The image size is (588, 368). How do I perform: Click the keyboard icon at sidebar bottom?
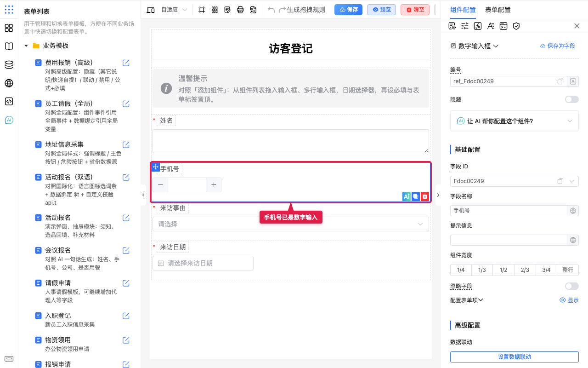(x=9, y=359)
